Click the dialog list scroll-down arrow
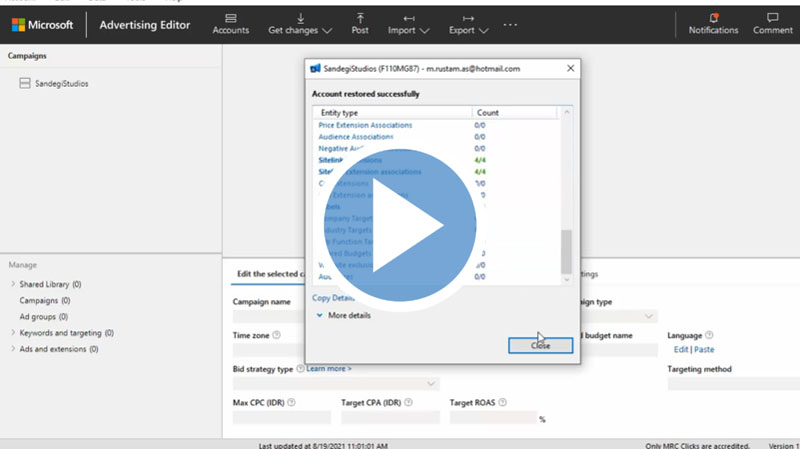Screen dimensions: 800x449 (x=566, y=280)
